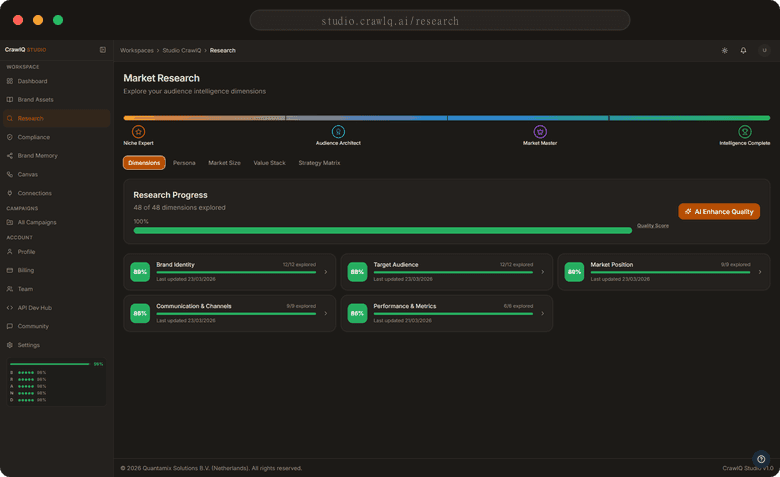This screenshot has width=780, height=477.
Task: Click the Research Progress green bar
Action: 383,231
